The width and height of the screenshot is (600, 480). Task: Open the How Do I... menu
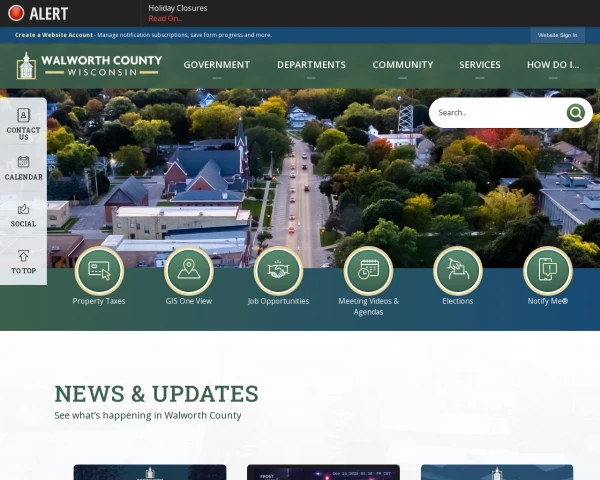coord(553,65)
